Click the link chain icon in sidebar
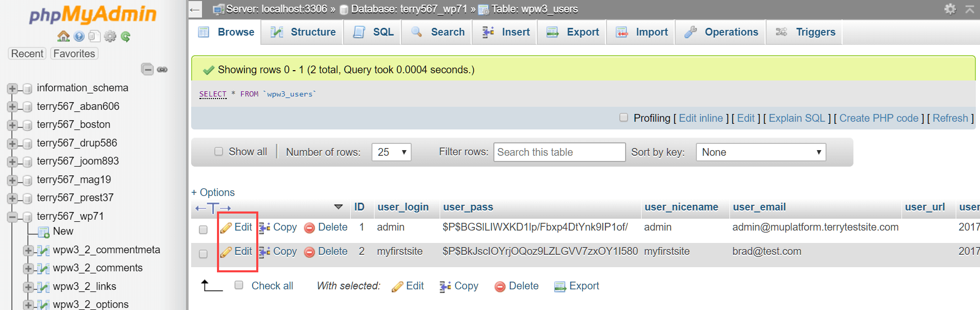Image resolution: width=980 pixels, height=310 pixels. coord(162,70)
